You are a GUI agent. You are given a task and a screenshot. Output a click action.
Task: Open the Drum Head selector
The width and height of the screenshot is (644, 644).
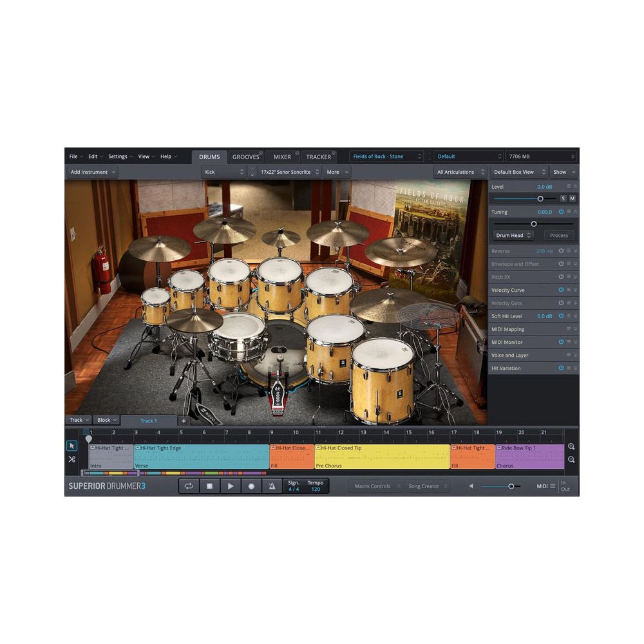point(513,235)
